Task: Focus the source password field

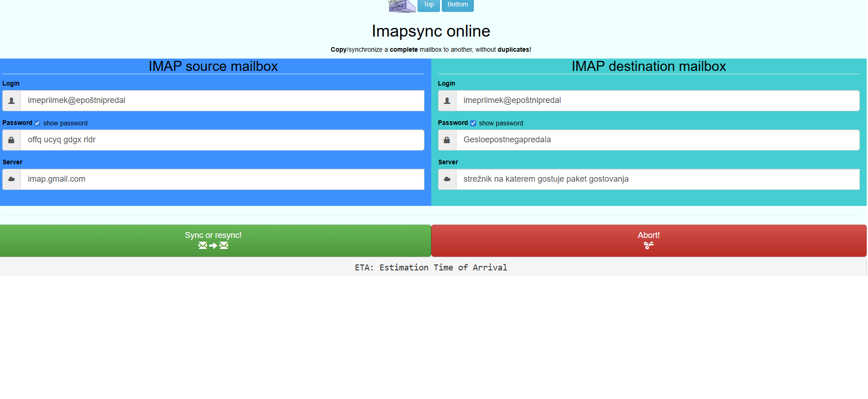Action: pyautogui.click(x=222, y=140)
